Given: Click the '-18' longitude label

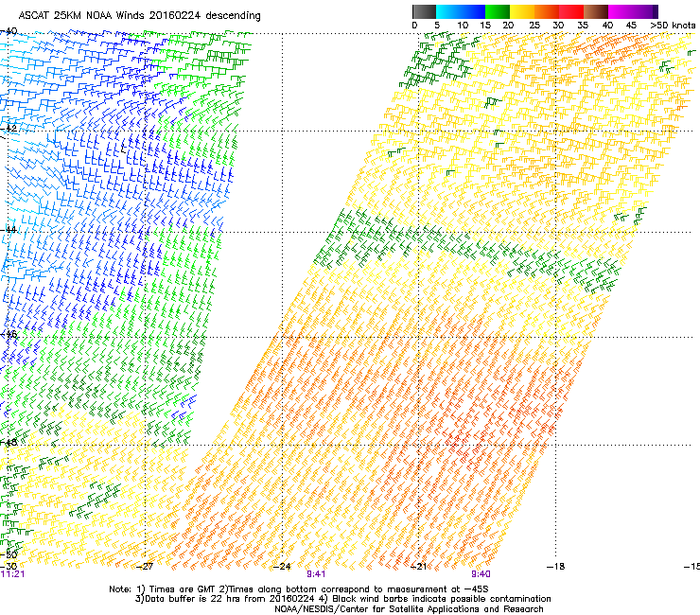Looking at the screenshot, I should 555,567.
